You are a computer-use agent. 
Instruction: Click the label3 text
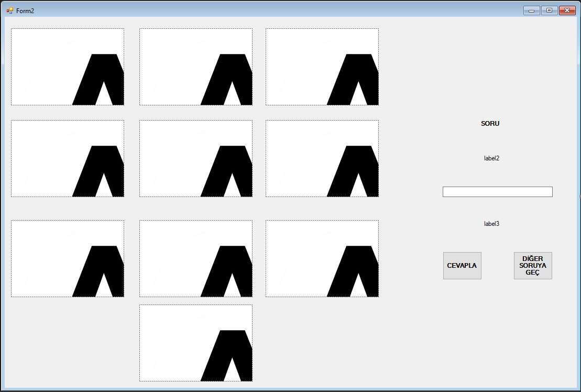point(491,224)
